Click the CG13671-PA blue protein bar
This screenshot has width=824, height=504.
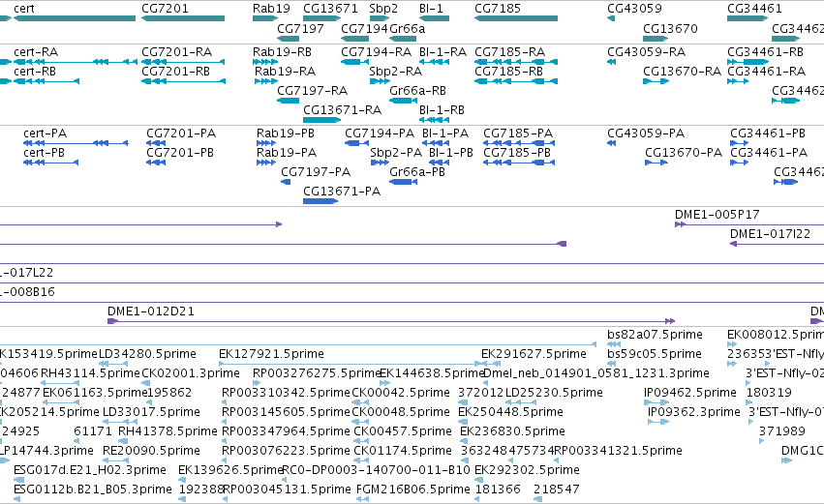tap(320, 201)
